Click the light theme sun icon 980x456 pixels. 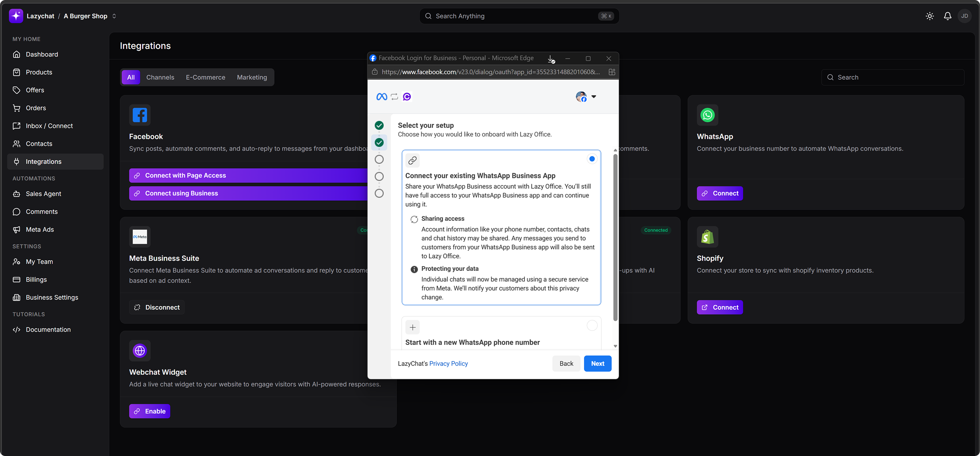(x=930, y=16)
